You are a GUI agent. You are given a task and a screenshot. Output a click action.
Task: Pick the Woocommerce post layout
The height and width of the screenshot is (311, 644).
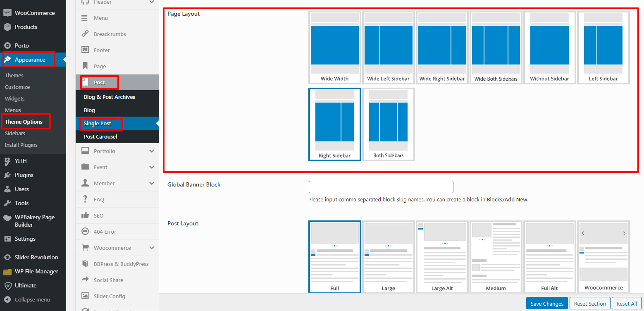pyautogui.click(x=603, y=257)
